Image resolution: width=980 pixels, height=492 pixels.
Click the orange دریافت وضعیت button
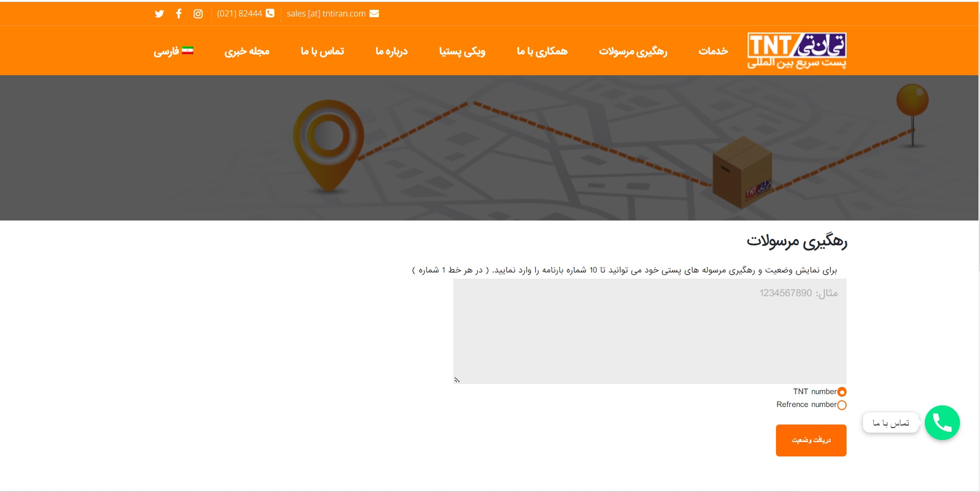click(x=811, y=440)
